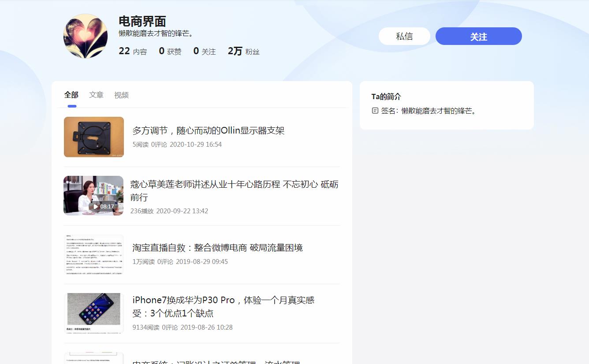Image resolution: width=589 pixels, height=364 pixels.
Task: Click the 2万 粉丝 followers count
Action: (244, 51)
